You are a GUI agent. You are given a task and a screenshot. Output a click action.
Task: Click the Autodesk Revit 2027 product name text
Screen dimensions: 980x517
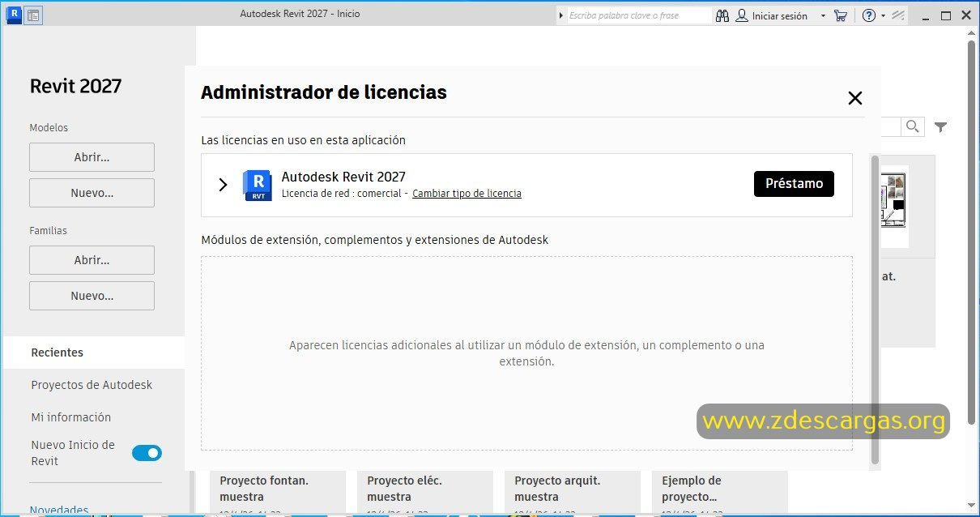343,177
